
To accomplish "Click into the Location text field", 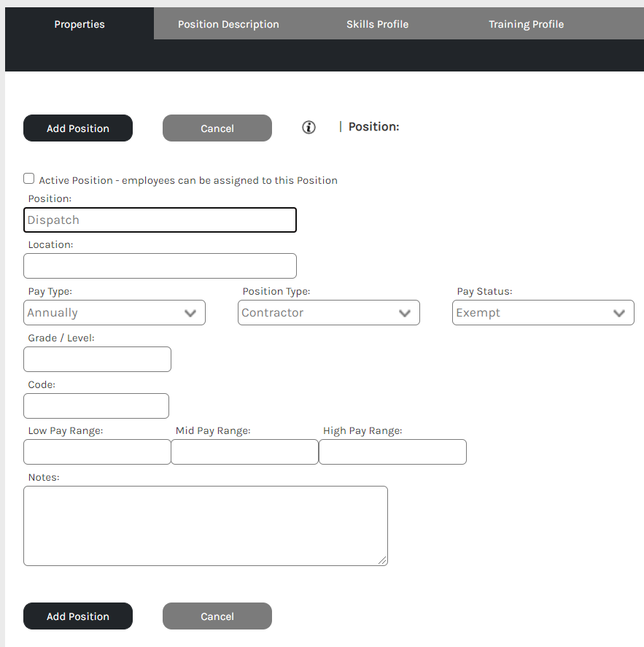I will [160, 266].
